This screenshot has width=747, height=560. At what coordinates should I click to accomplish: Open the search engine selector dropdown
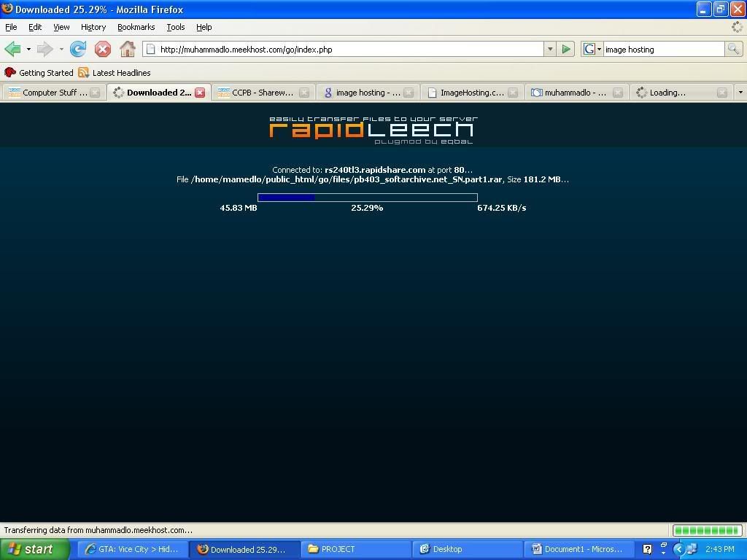[x=599, y=49]
